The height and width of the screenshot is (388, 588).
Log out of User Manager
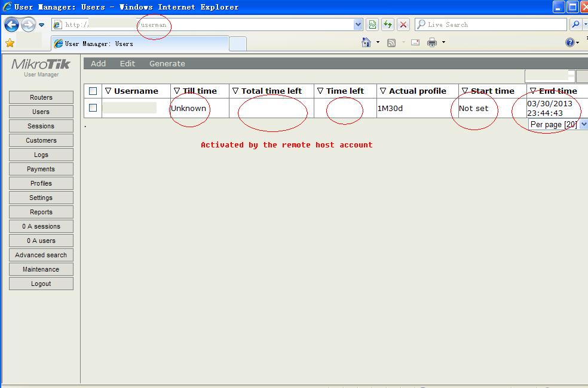pos(41,284)
